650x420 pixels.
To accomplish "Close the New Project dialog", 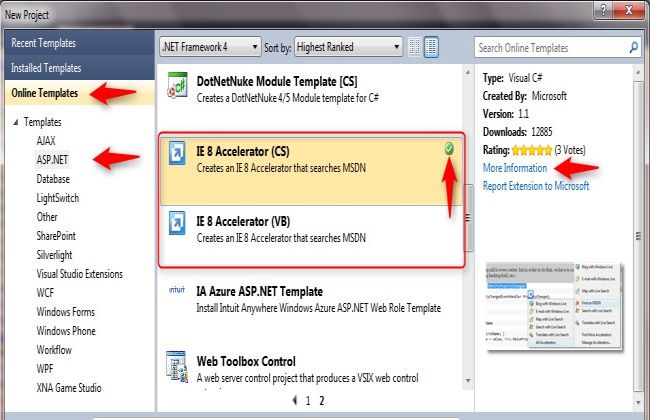I will pos(629,10).
